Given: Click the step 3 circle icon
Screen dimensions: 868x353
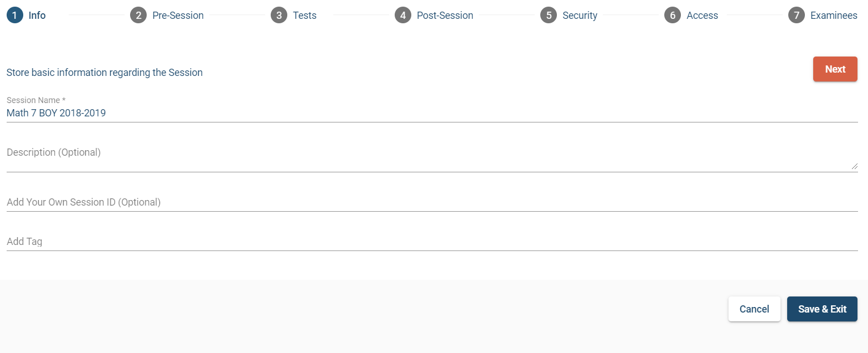Looking at the screenshot, I should 279,16.
